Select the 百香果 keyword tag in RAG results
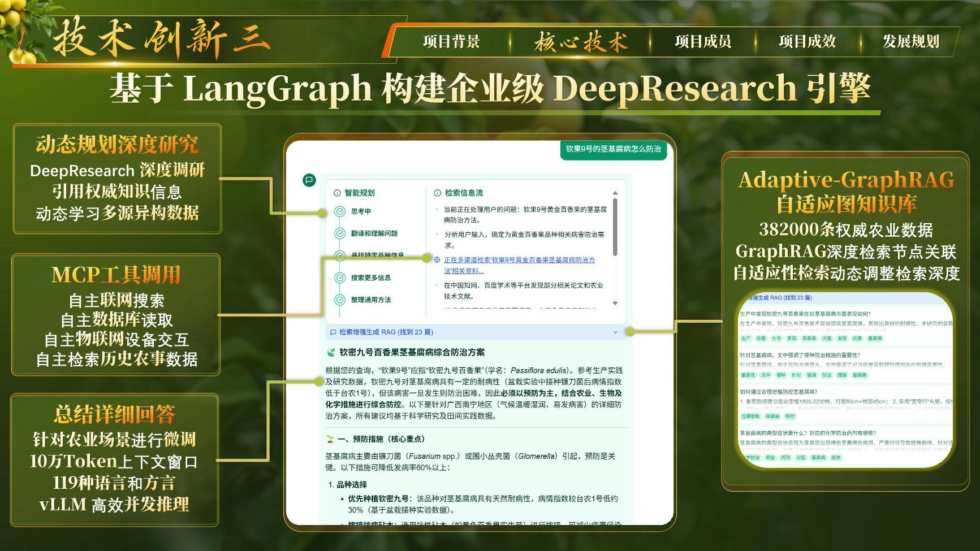This screenshot has height=551, width=980. [x=809, y=339]
